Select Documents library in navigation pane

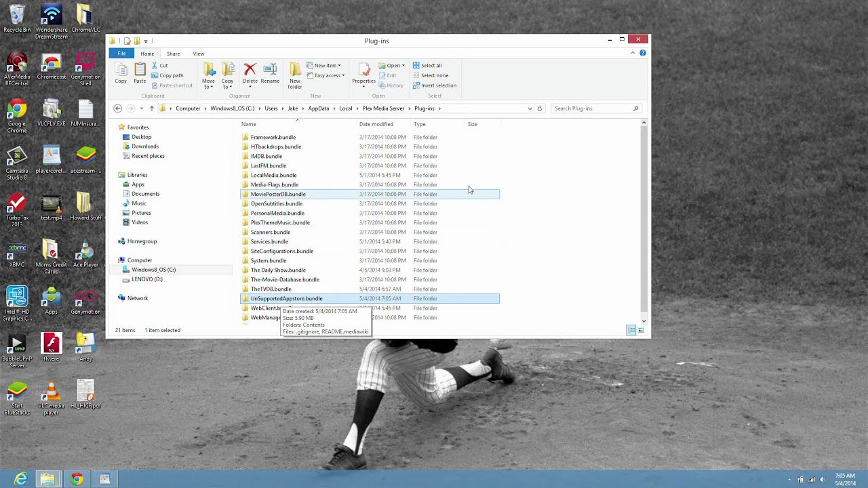coord(145,194)
